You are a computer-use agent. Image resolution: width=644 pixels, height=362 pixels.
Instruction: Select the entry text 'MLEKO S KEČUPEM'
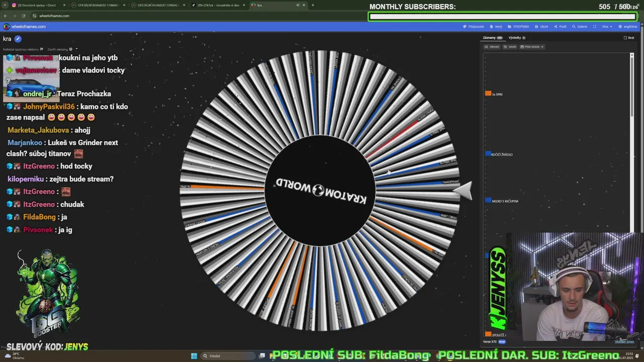click(x=505, y=201)
